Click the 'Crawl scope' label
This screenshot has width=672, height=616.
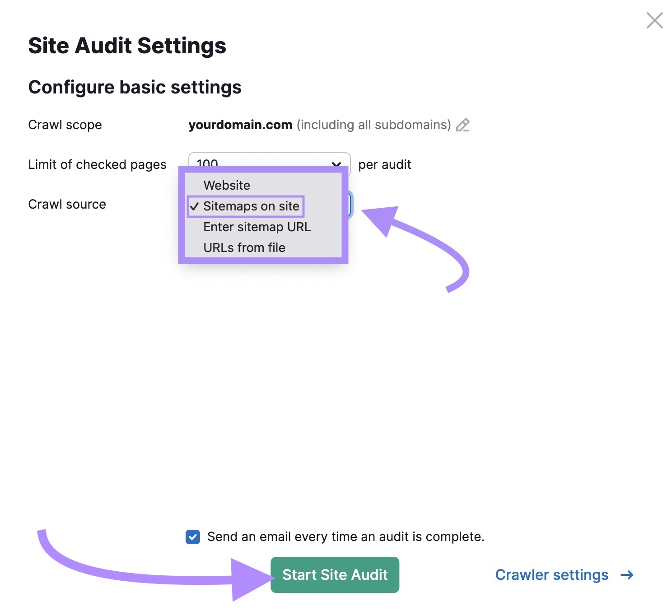point(65,125)
